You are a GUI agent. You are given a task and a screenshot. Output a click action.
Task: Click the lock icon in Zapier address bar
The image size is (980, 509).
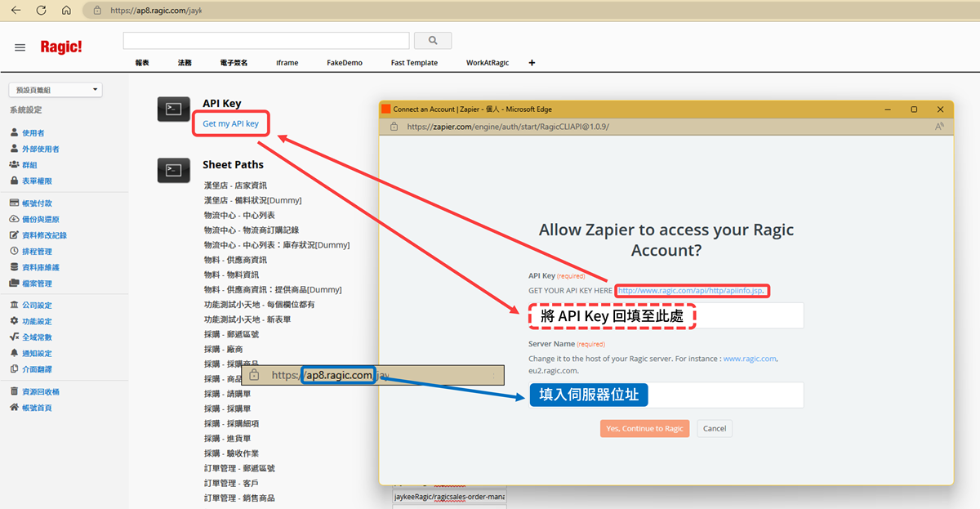(394, 127)
